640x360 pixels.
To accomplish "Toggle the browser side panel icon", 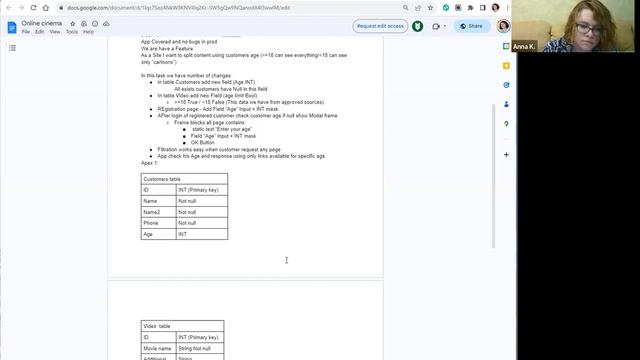I will (x=482, y=8).
